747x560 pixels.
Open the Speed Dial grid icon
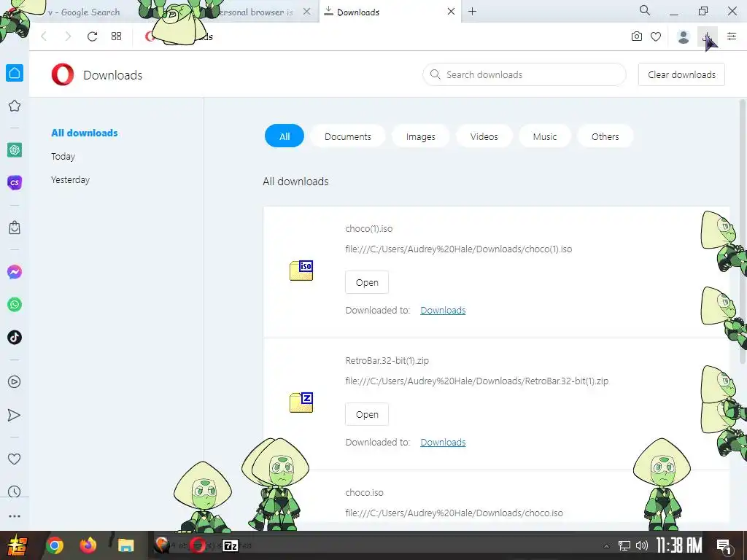point(116,36)
